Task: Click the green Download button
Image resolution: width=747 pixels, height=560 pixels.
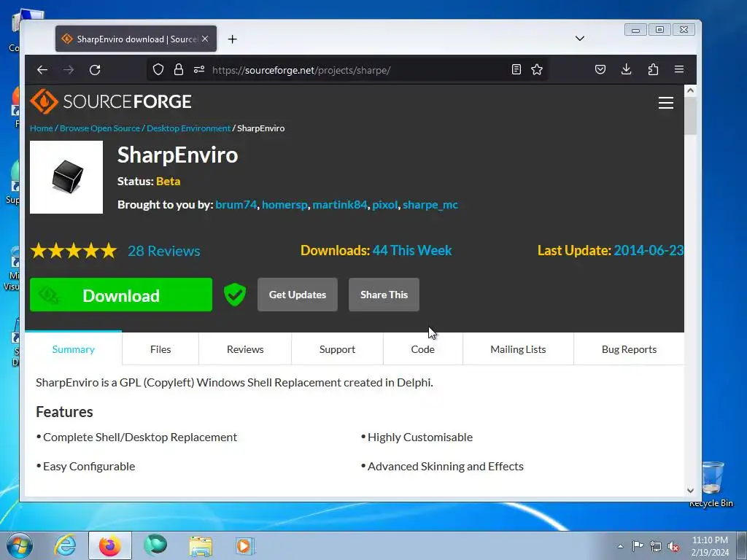Action: tap(121, 295)
